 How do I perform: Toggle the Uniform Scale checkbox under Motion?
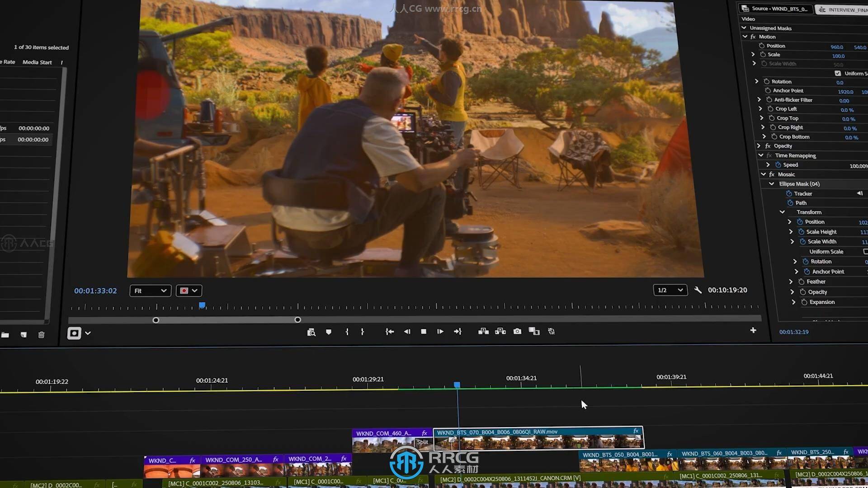click(x=838, y=73)
